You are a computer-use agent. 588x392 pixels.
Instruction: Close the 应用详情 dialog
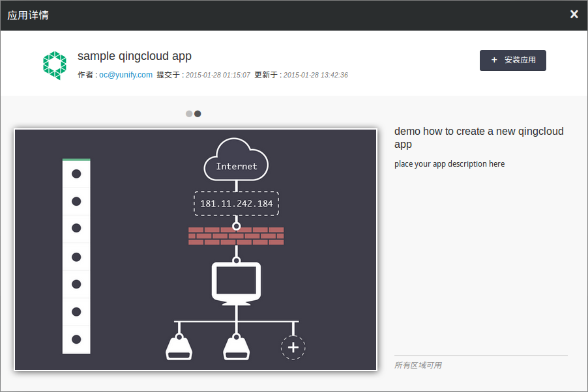click(574, 14)
